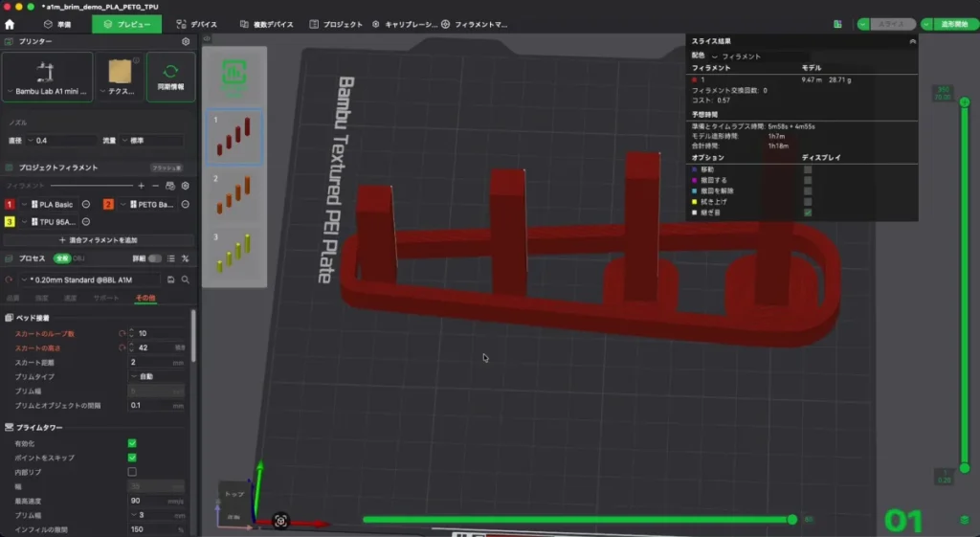The image size is (980, 537).
Task: Remove a filament with minus icon
Action: point(156,186)
